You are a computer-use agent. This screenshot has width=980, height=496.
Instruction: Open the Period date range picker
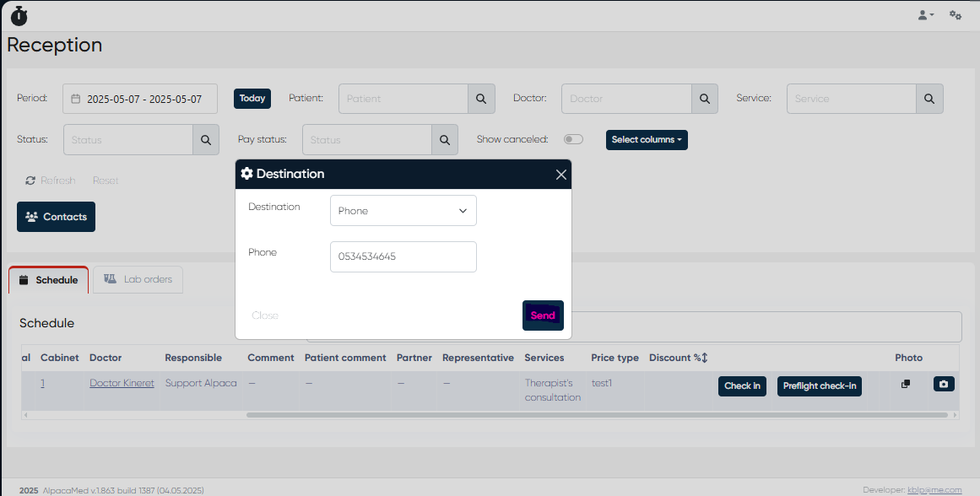coord(140,99)
